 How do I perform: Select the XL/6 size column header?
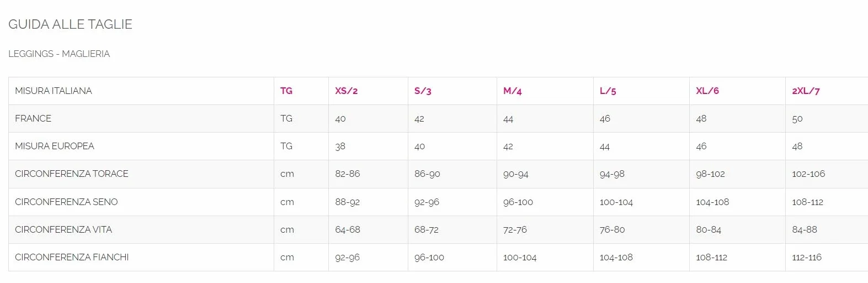click(x=707, y=91)
